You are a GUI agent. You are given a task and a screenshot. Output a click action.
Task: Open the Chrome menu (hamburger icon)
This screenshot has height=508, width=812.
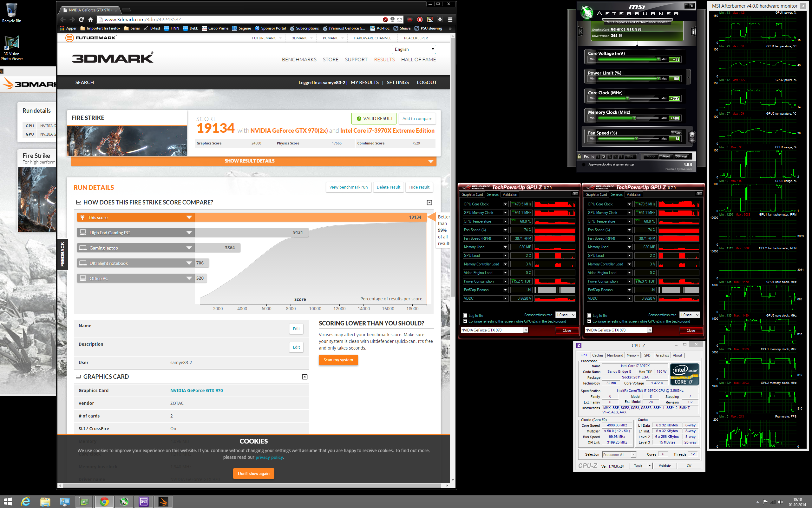click(x=450, y=19)
